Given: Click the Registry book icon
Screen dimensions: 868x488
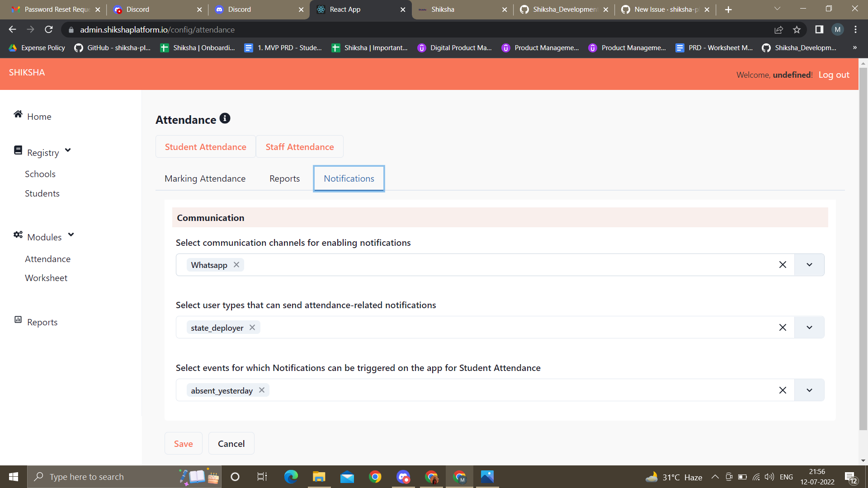Looking at the screenshot, I should (x=18, y=150).
